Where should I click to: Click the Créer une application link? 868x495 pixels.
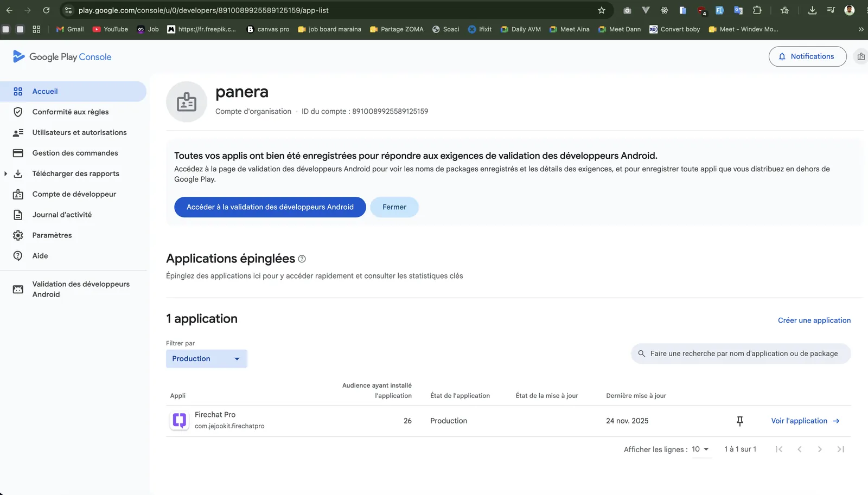814,320
